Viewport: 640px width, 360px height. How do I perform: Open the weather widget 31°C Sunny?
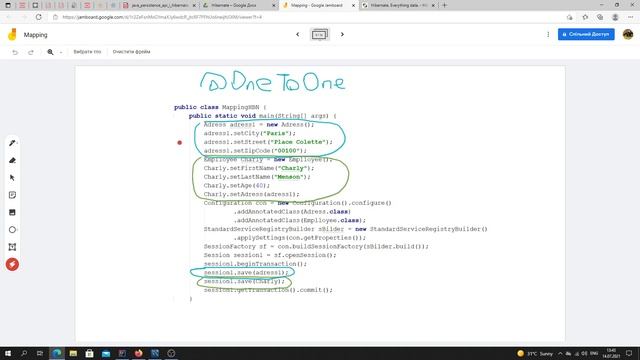(535, 353)
